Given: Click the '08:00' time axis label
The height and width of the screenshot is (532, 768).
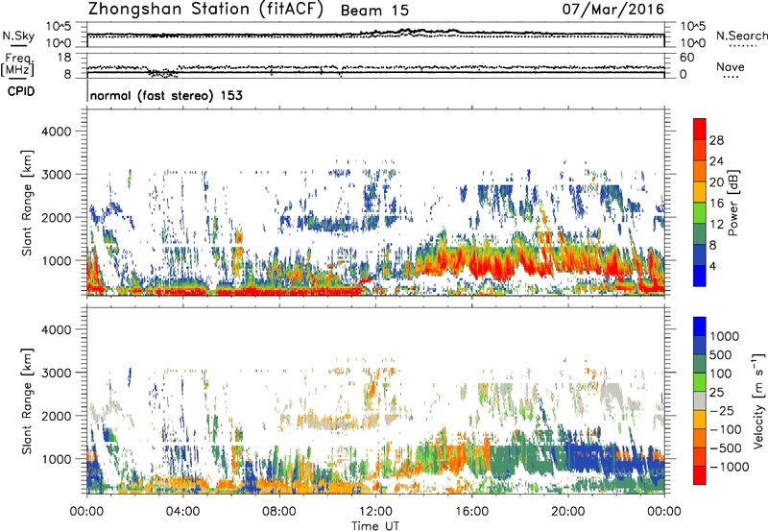Looking at the screenshot, I should click(279, 512).
